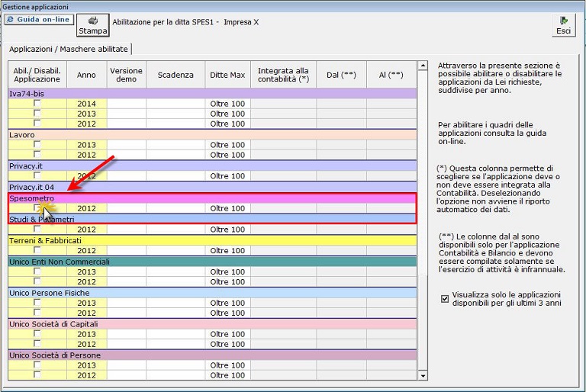The height and width of the screenshot is (392, 586).
Task: Enable Iva74-bis checkbox for year 2012
Action: click(x=37, y=124)
